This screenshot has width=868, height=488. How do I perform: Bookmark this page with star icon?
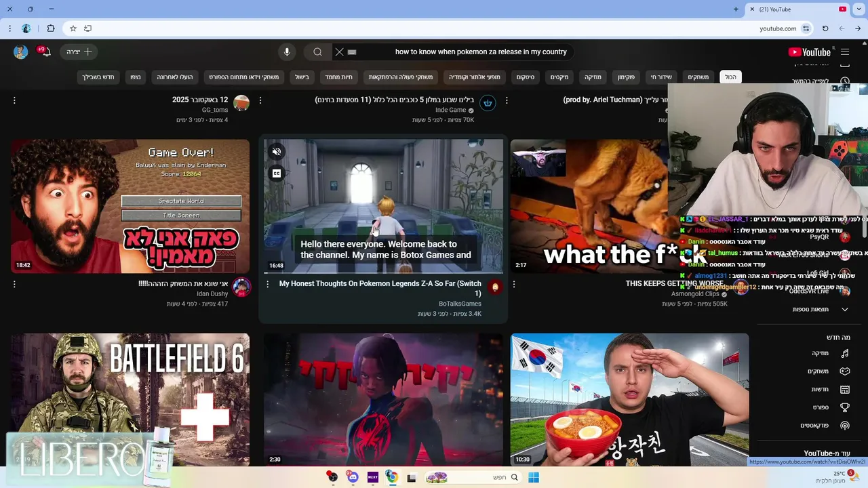[x=73, y=28]
